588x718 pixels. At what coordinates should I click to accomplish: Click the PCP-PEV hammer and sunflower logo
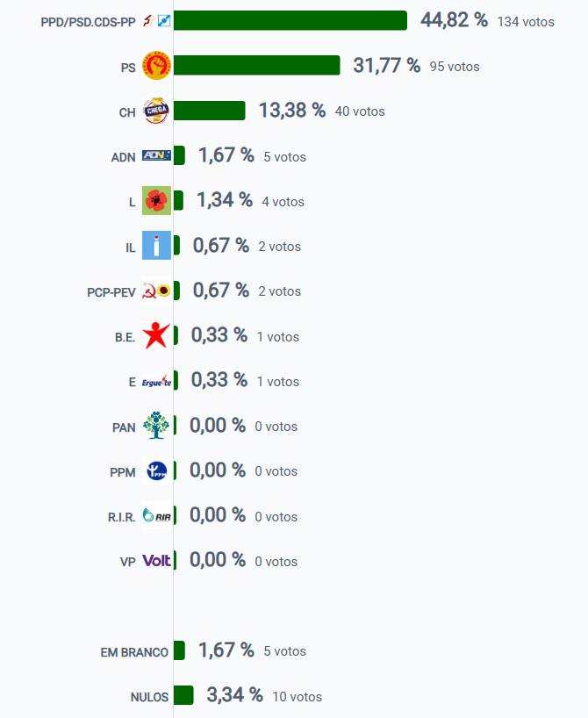[156, 291]
